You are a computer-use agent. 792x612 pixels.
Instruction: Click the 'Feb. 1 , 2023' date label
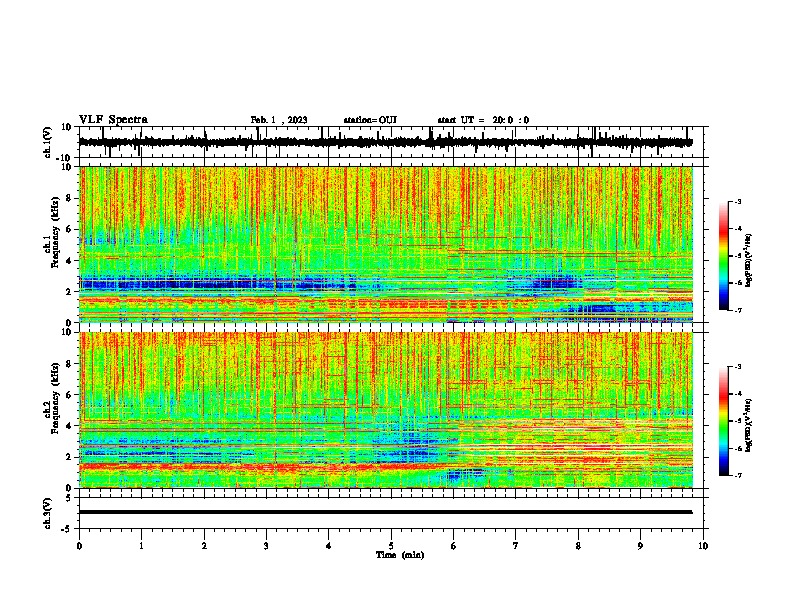(279, 120)
